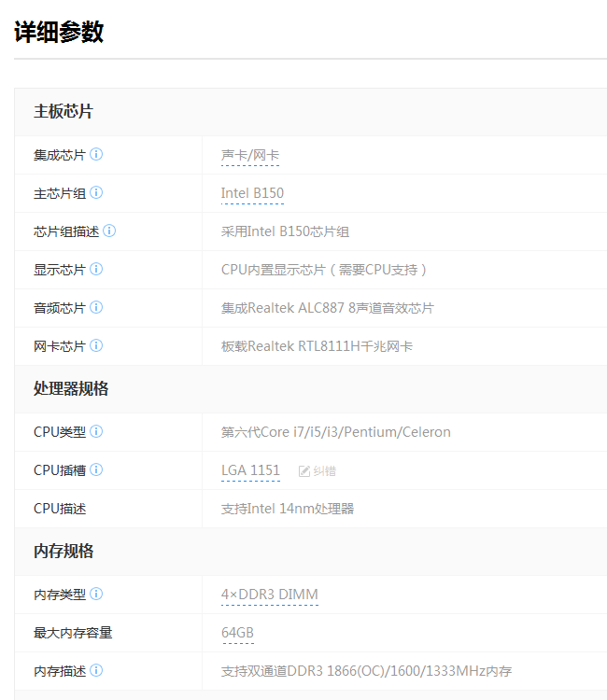The height and width of the screenshot is (700, 607).
Task: Select the CPU内置显示芯片 value text
Action: tap(324, 270)
